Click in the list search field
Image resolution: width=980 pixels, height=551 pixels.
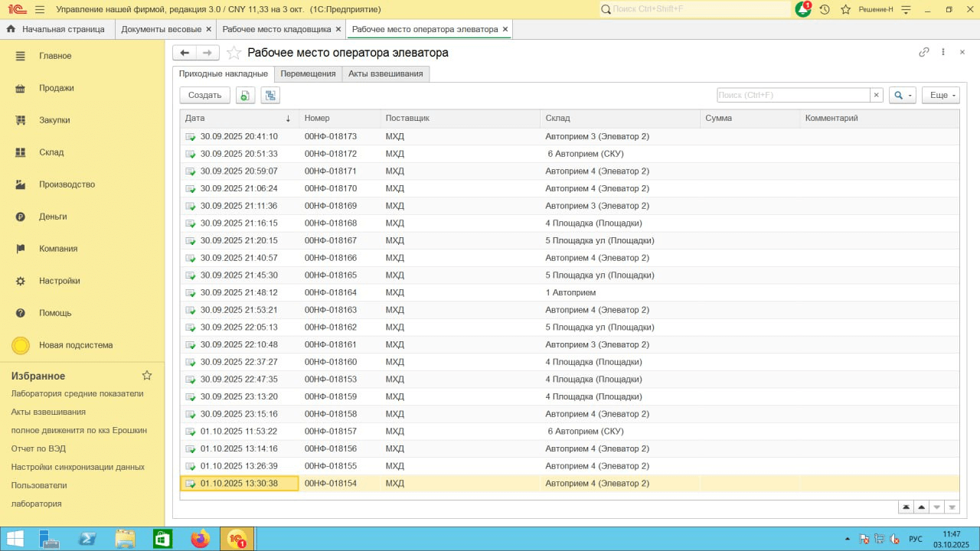792,95
